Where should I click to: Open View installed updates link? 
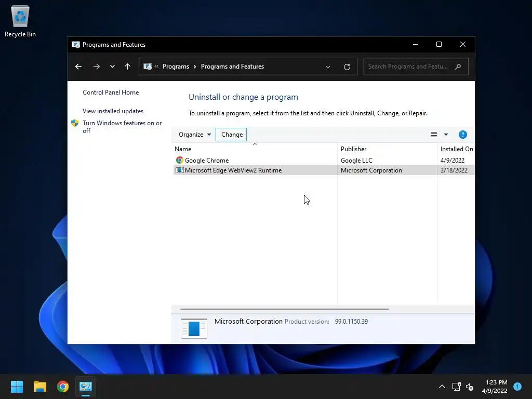coord(113,111)
